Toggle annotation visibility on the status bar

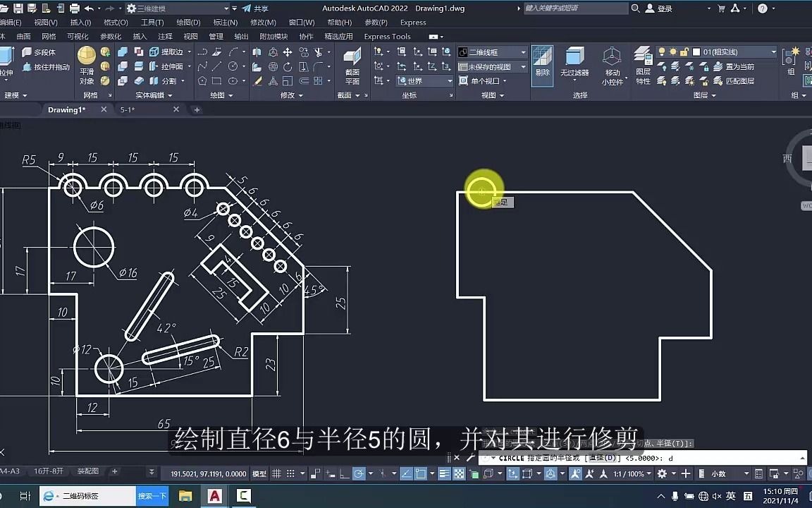576,473
